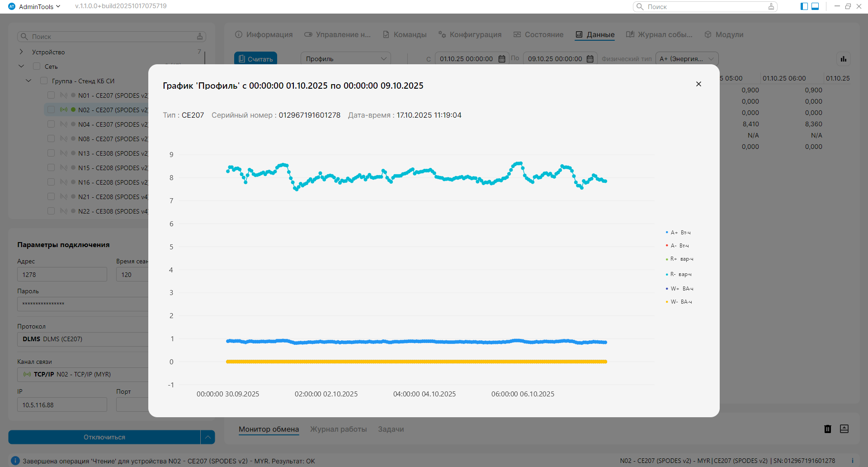The height and width of the screenshot is (467, 868).
Task: Enable Группа - Стенд КБ СИ checkbox
Action: pos(44,81)
